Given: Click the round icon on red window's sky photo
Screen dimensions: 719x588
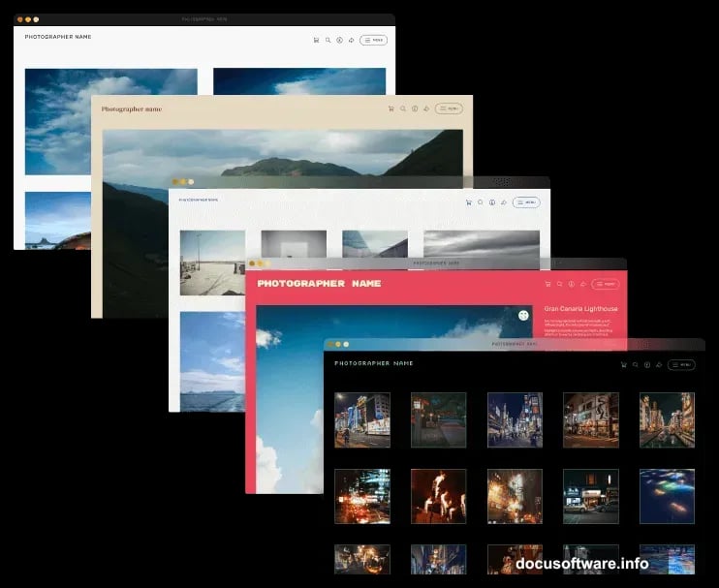Looking at the screenshot, I should (x=523, y=315).
